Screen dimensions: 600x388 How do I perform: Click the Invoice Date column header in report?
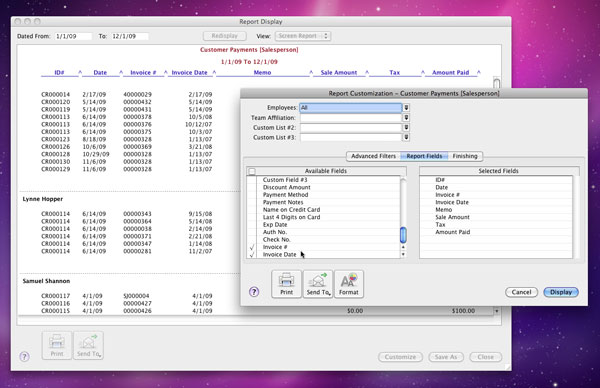point(189,72)
